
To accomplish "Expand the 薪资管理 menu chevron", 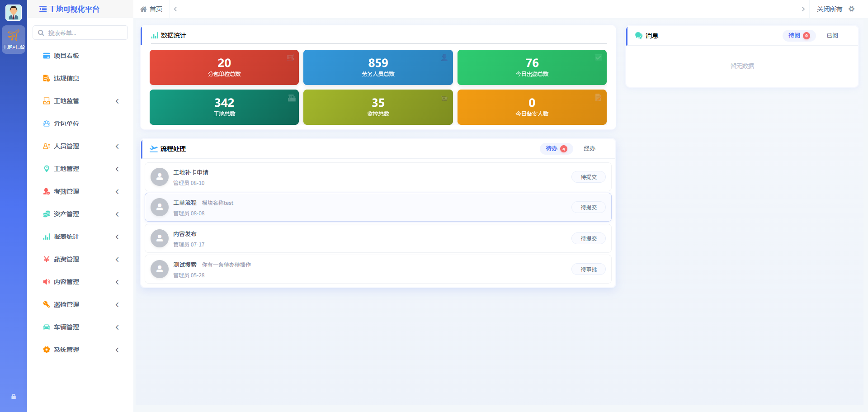I will (118, 259).
